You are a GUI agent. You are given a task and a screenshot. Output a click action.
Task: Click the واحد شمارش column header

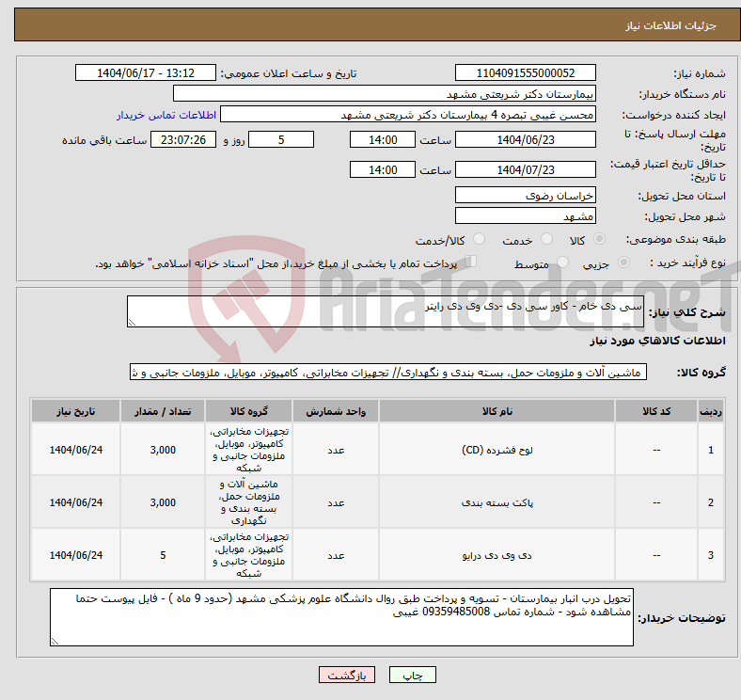336,411
